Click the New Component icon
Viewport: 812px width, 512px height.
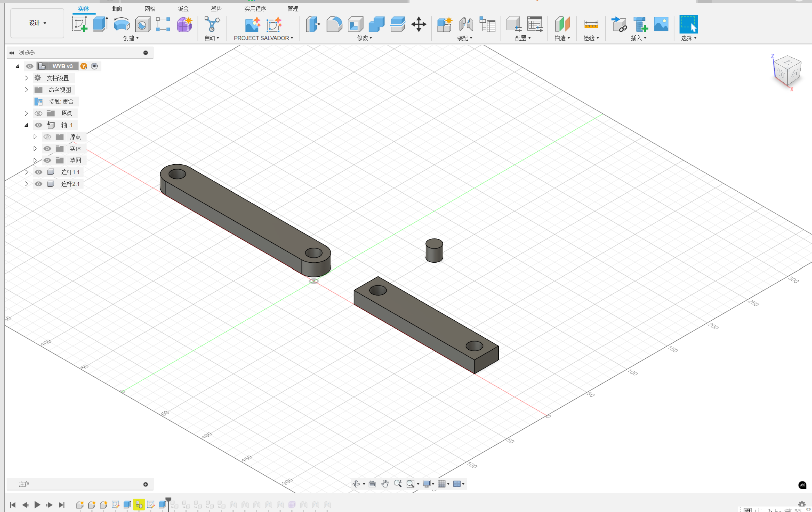(x=445, y=24)
